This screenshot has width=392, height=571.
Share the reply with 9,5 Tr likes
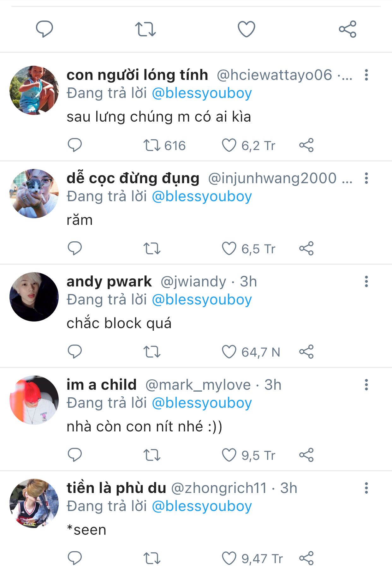click(306, 455)
